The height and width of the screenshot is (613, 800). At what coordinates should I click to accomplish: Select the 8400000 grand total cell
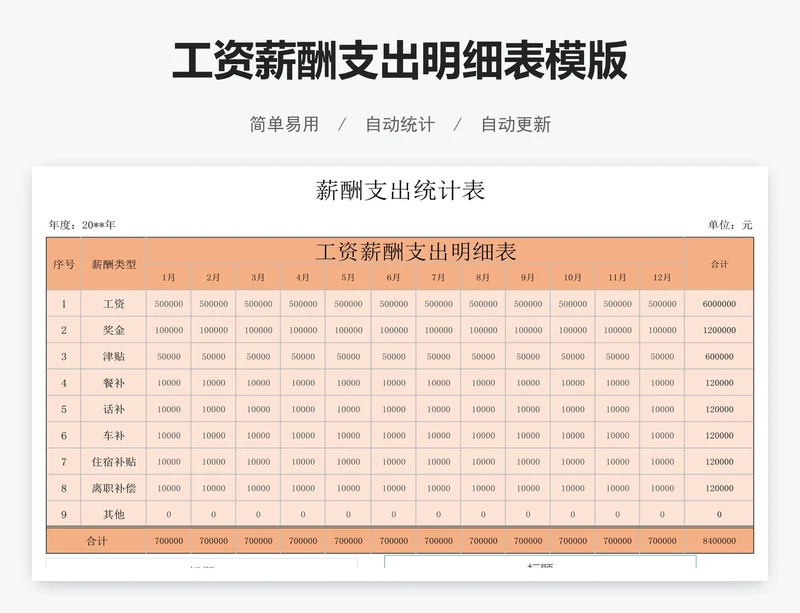[x=719, y=541]
